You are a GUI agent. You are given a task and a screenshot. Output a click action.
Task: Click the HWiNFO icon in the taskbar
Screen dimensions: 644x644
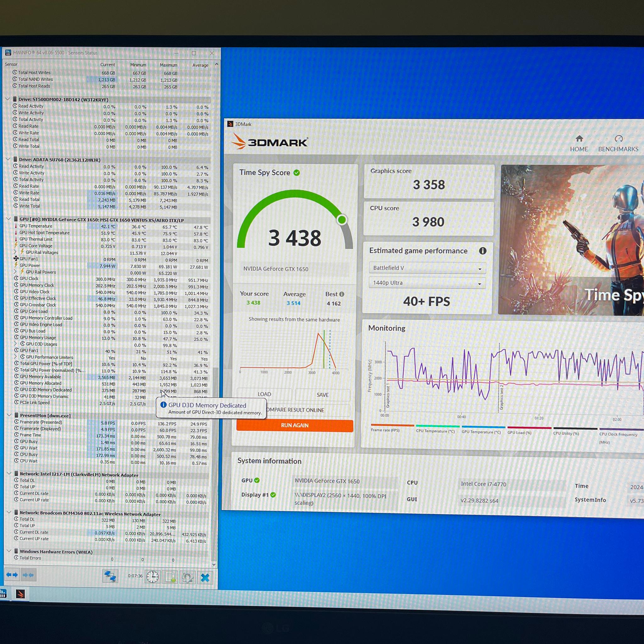(3, 593)
